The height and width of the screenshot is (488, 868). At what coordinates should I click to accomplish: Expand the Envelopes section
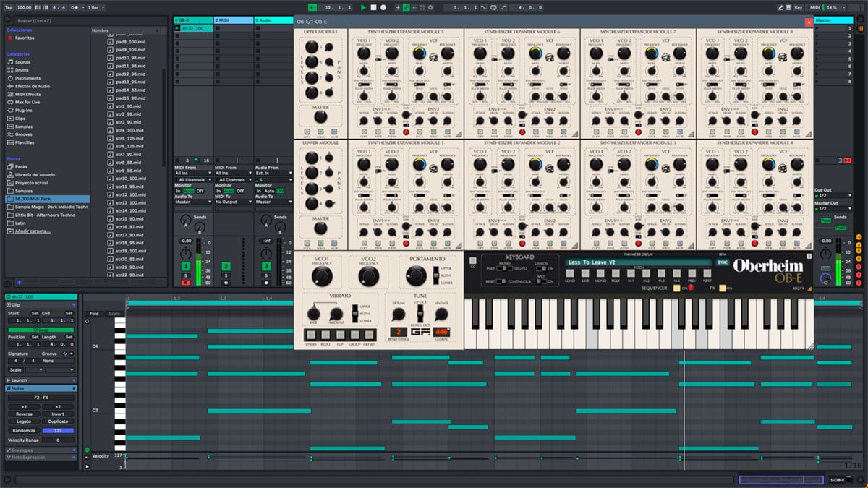pos(41,450)
